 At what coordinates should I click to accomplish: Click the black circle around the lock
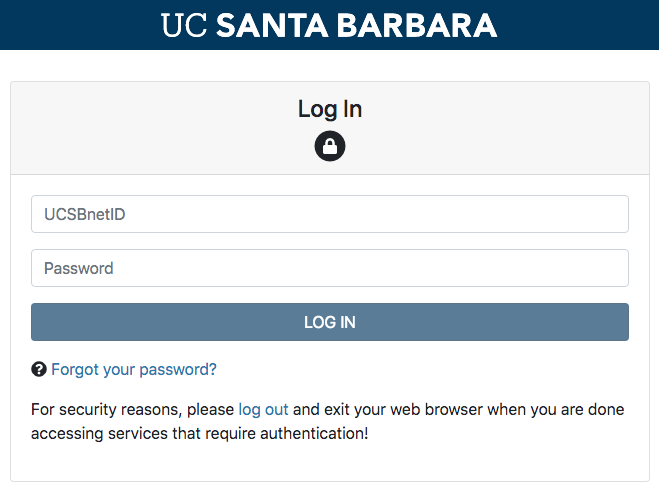pyautogui.click(x=330, y=146)
